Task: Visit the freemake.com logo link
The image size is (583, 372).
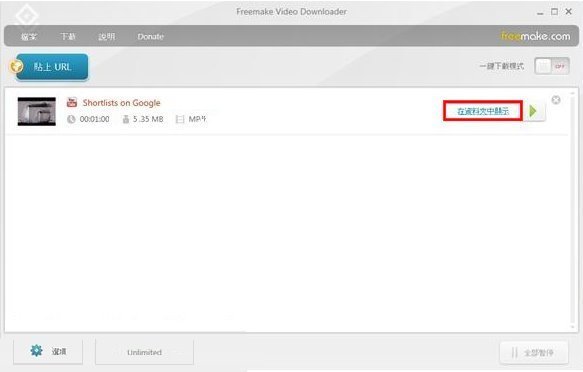Action: point(535,36)
